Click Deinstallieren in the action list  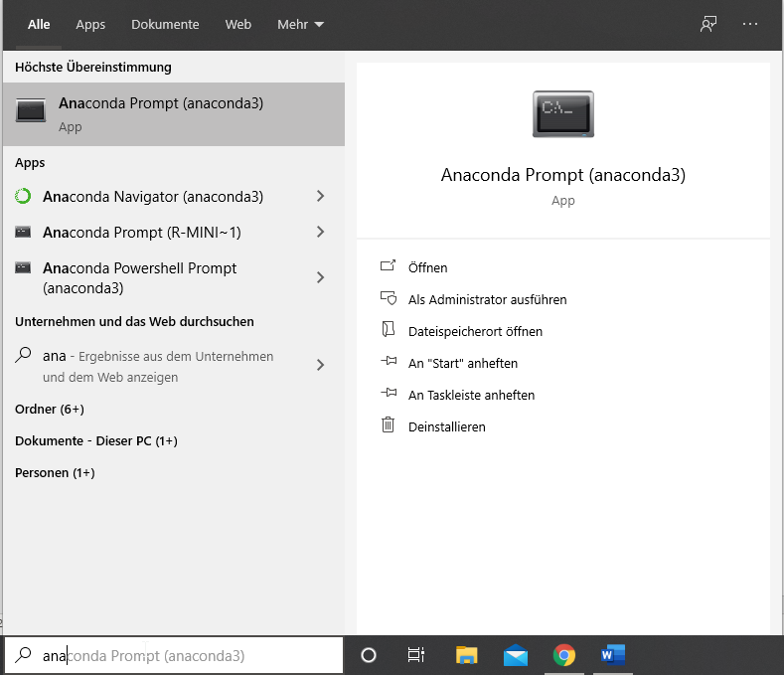(446, 426)
